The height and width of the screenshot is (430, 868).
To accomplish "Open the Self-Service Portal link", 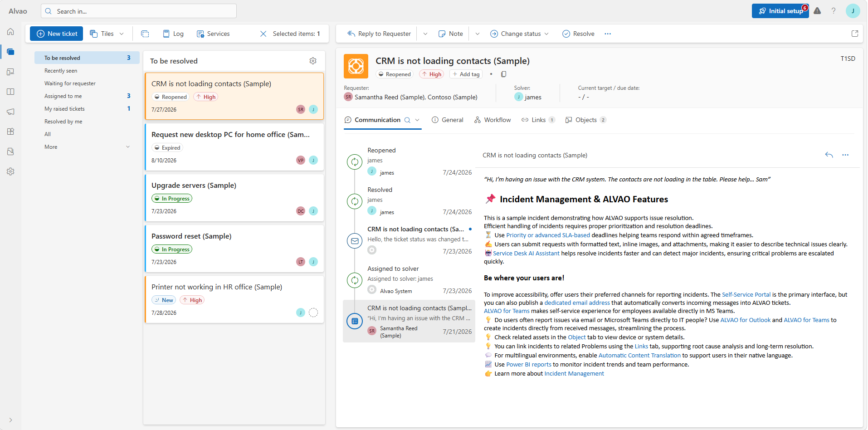I will tap(746, 294).
